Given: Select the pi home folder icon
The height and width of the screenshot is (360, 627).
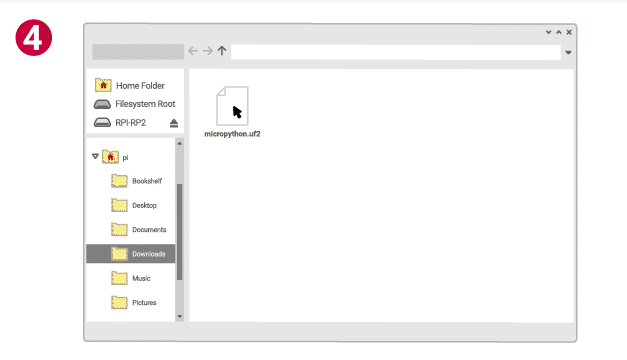Looking at the screenshot, I should [x=110, y=156].
